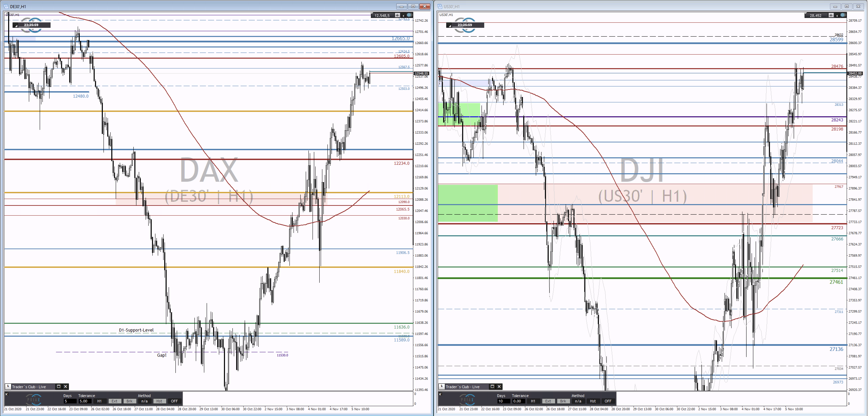Toggle the Hst button in US30 bar

pyautogui.click(x=593, y=401)
